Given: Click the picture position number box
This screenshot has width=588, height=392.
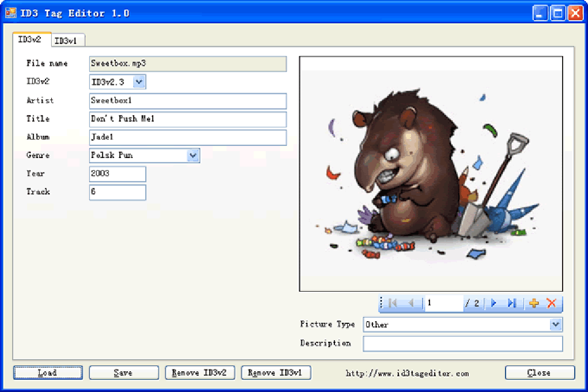Looking at the screenshot, I should click(444, 303).
